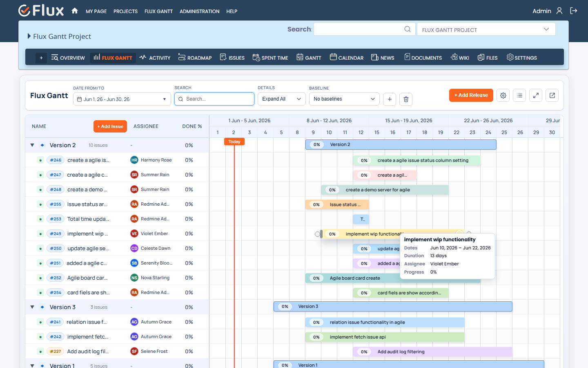588x368 pixels.
Task: Click HR avatar for Harmony Rose
Action: coord(134,160)
